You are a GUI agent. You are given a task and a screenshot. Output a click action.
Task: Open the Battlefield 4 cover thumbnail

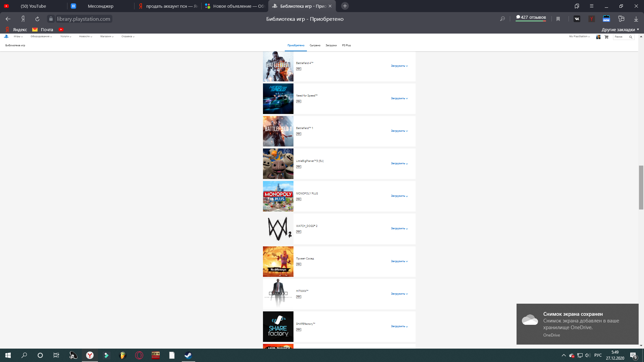pos(278,66)
